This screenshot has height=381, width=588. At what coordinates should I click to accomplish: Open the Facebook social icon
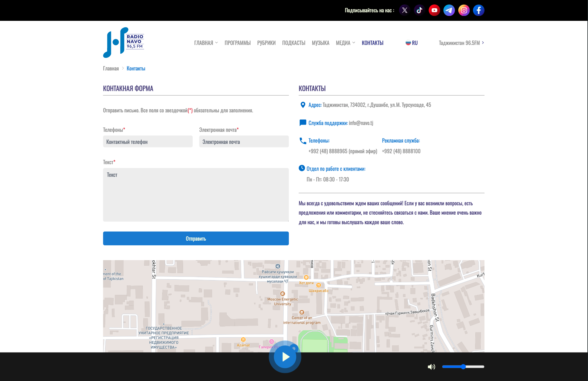tap(479, 10)
